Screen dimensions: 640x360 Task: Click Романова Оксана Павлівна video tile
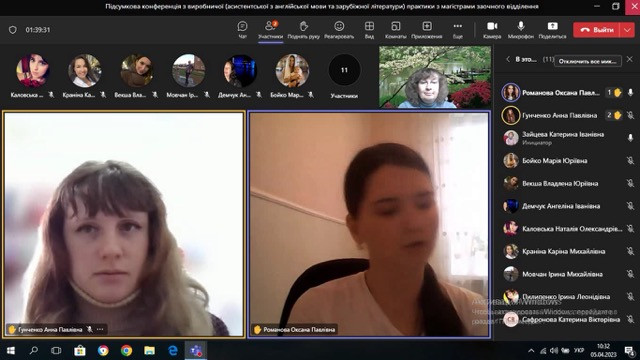[x=369, y=224]
